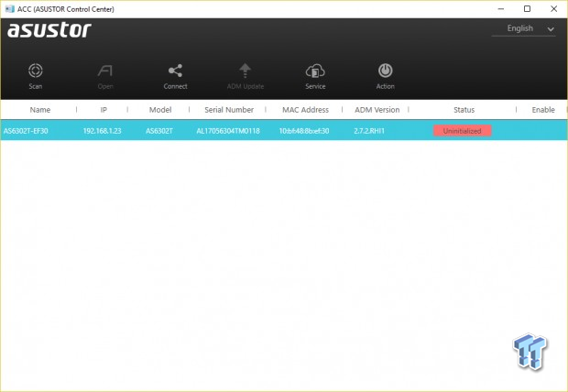Click the AS6302T model cell
The height and width of the screenshot is (392, 568).
[159, 131]
